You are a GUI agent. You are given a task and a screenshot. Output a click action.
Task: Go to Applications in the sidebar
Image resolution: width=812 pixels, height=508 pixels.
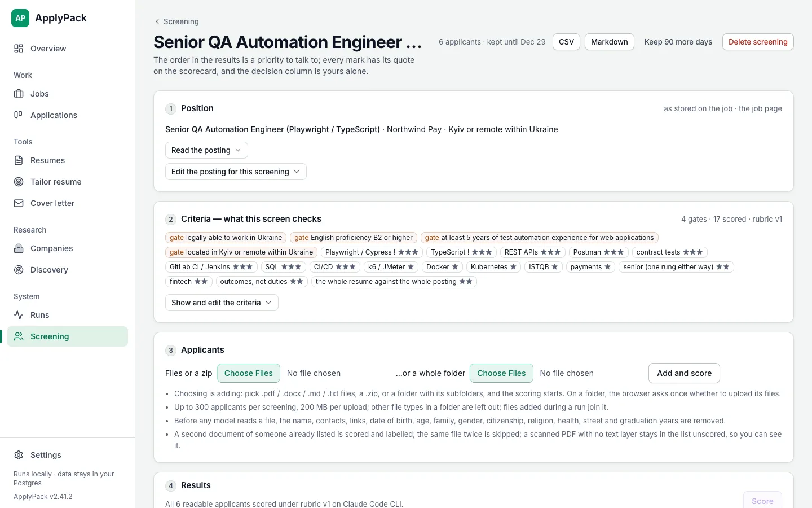pyautogui.click(x=68, y=115)
